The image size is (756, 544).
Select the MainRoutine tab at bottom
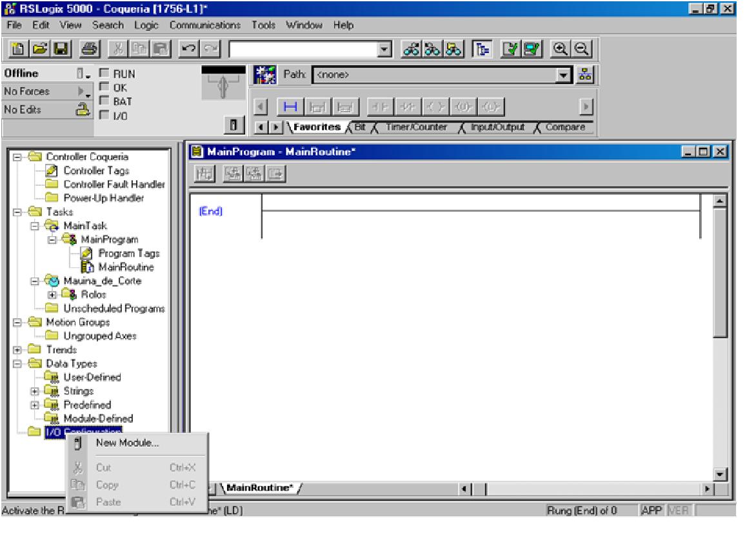click(260, 488)
